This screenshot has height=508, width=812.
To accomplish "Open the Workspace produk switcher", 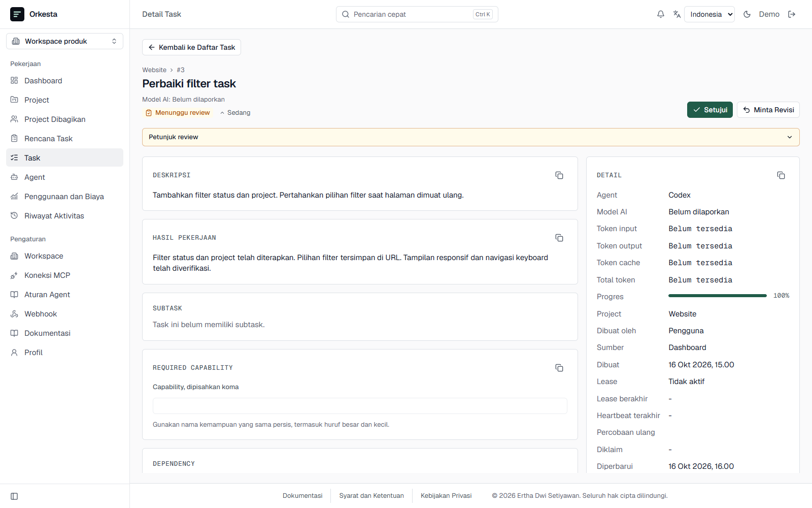I will click(64, 41).
